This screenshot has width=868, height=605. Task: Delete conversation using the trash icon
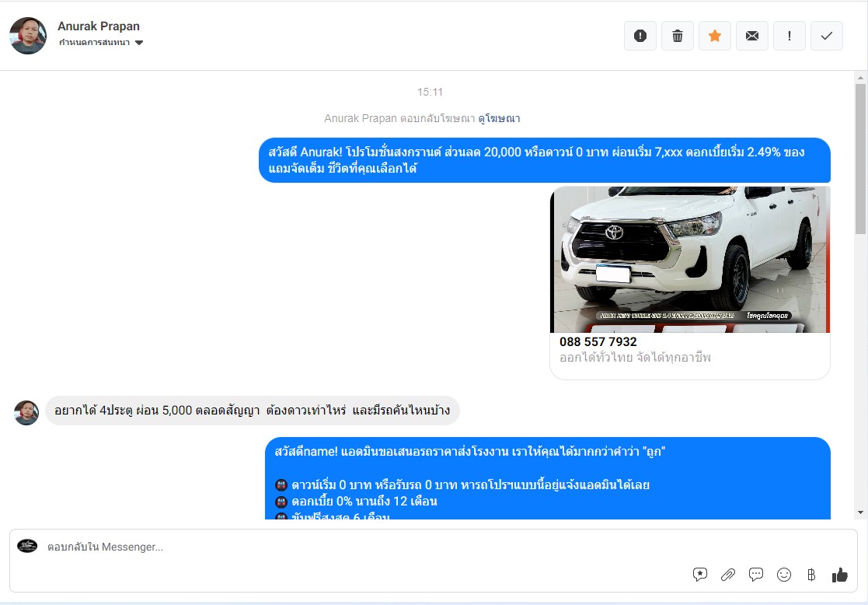678,36
